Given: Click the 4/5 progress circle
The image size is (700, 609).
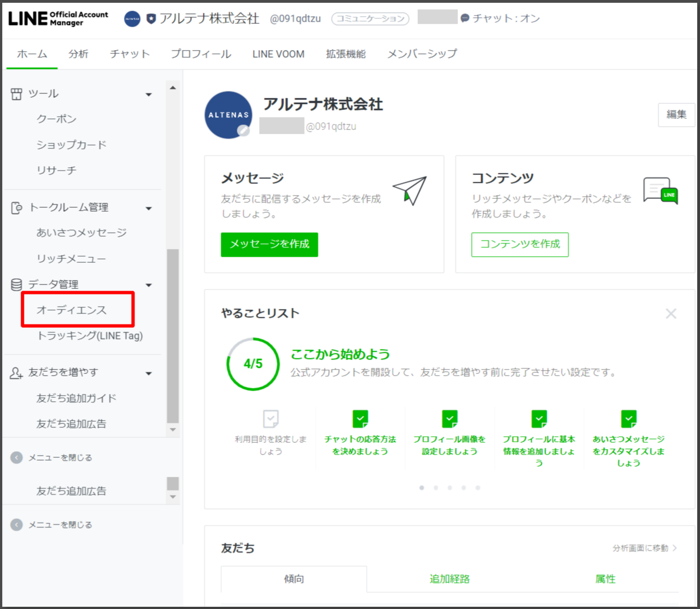Looking at the screenshot, I should (x=253, y=364).
